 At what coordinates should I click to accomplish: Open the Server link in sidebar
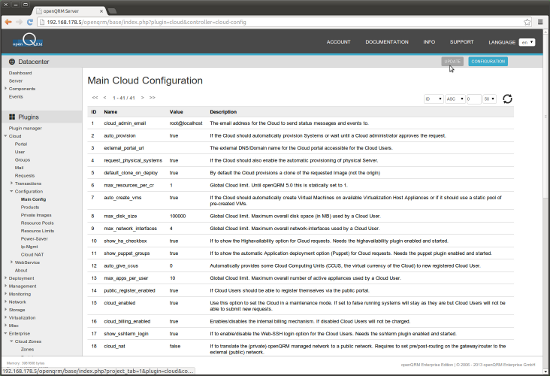pyautogui.click(x=16, y=81)
